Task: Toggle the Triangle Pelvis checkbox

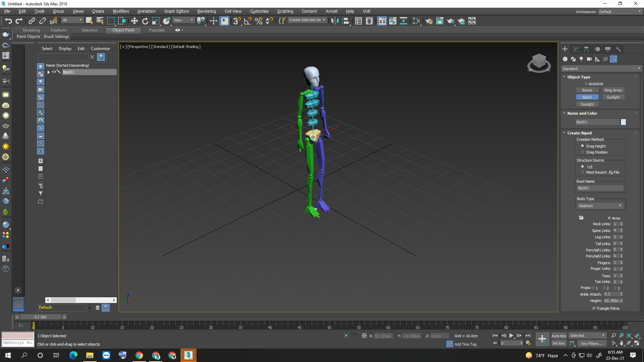Action: [594, 308]
